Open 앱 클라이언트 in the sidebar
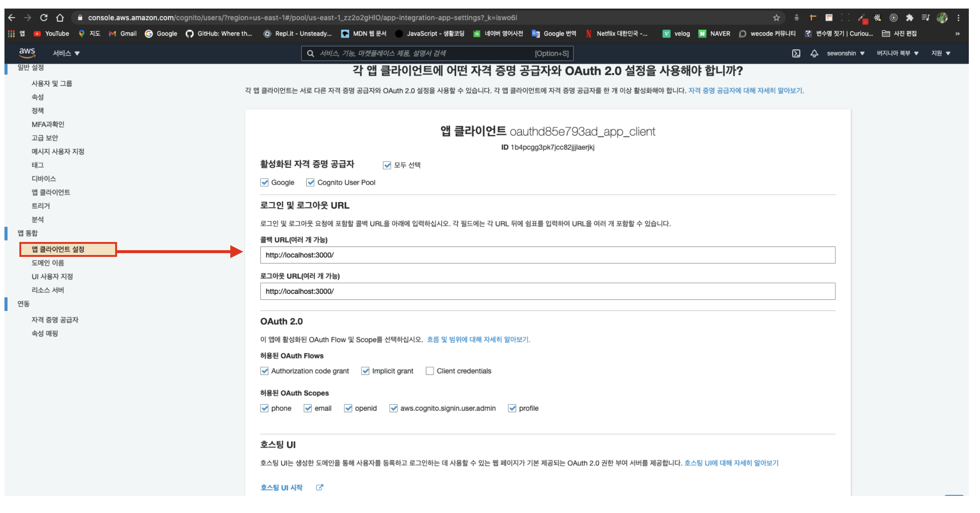Screen dimensions: 980x513 51,192
